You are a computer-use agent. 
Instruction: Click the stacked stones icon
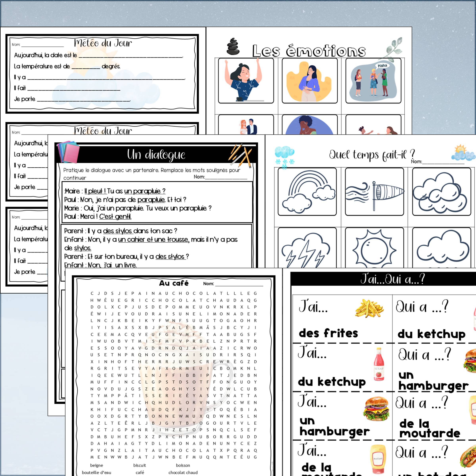tap(233, 47)
